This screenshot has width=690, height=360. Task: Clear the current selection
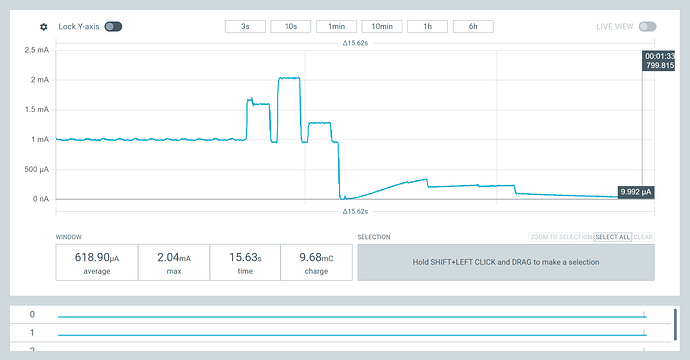(643, 237)
